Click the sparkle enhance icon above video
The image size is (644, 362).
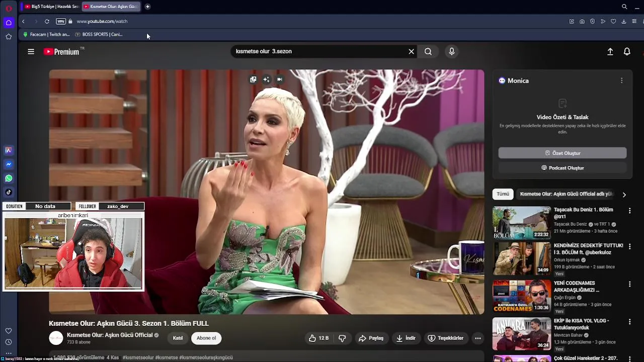[x=266, y=79]
